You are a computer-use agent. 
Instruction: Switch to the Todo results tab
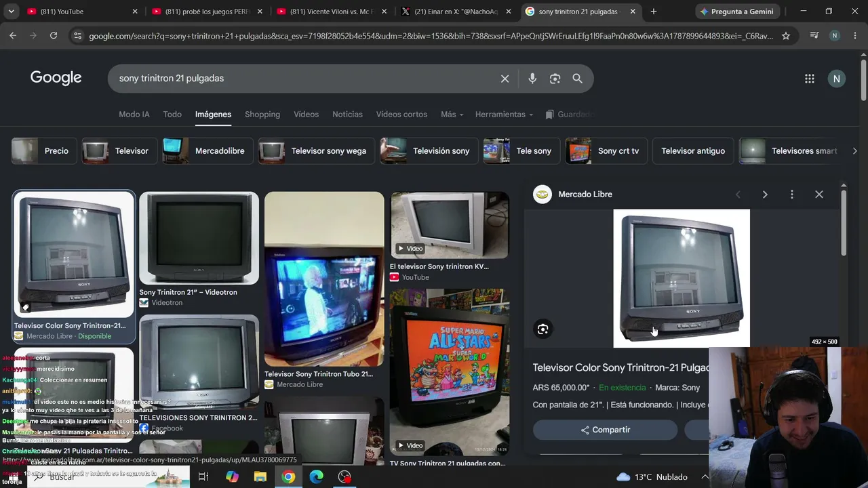pos(172,115)
